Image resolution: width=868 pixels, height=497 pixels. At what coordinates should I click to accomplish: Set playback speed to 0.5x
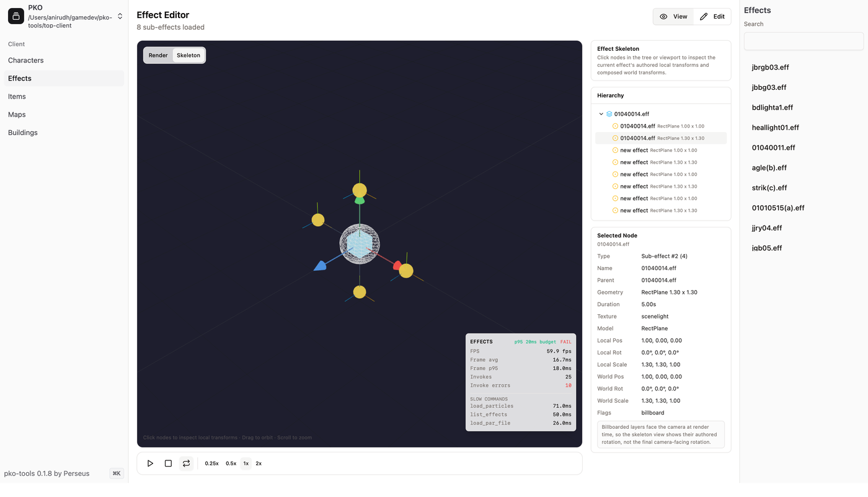[231, 464]
